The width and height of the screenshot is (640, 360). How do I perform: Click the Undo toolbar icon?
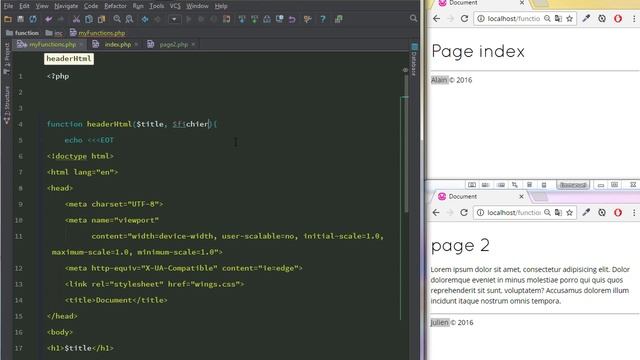coord(49,19)
